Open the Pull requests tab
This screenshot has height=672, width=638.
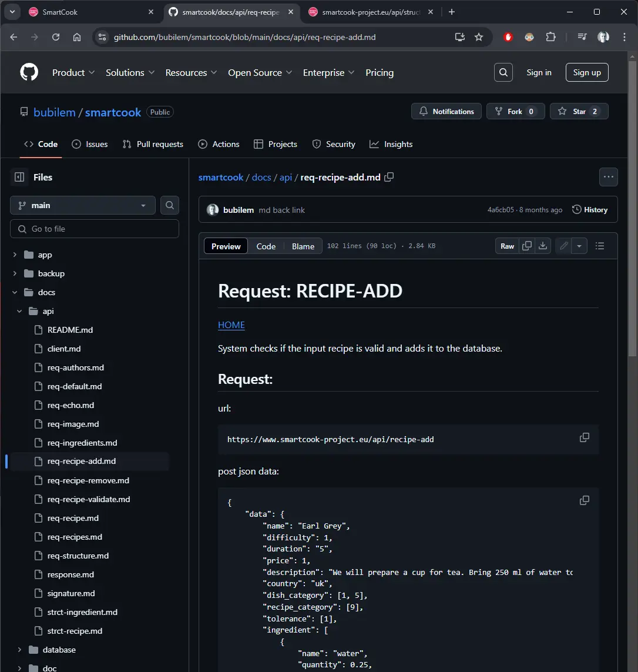click(x=153, y=144)
